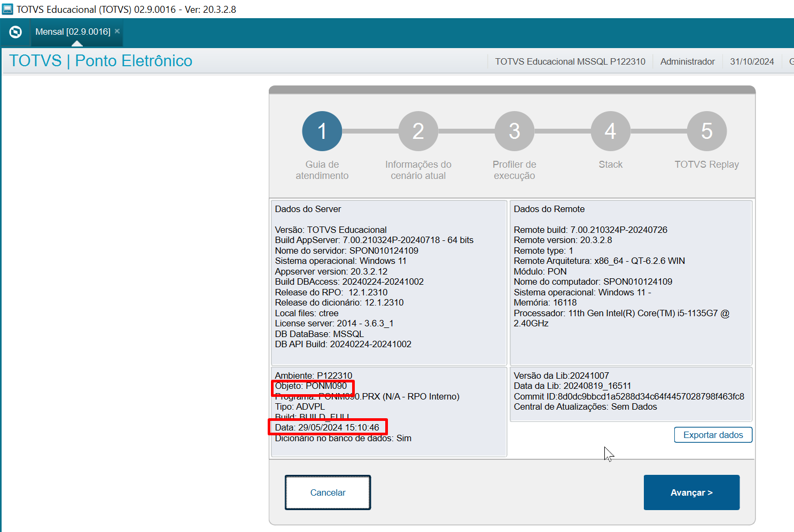This screenshot has width=794, height=532.
Task: Click the Cancelar button
Action: [x=328, y=492]
